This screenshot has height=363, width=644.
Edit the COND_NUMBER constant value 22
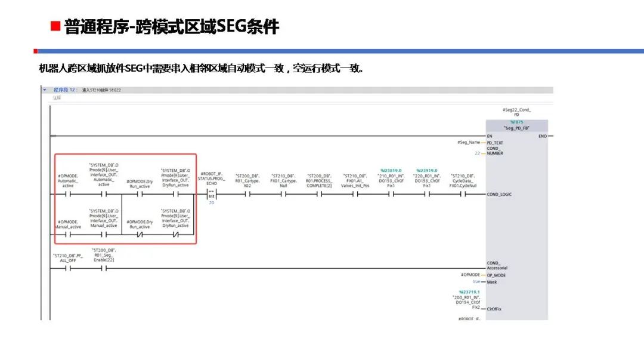[x=476, y=153]
